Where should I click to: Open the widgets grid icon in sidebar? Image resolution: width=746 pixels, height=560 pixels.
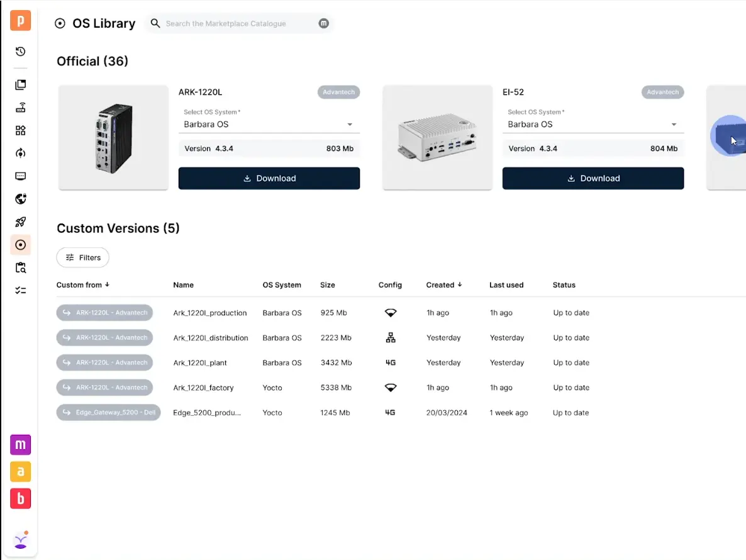21,130
